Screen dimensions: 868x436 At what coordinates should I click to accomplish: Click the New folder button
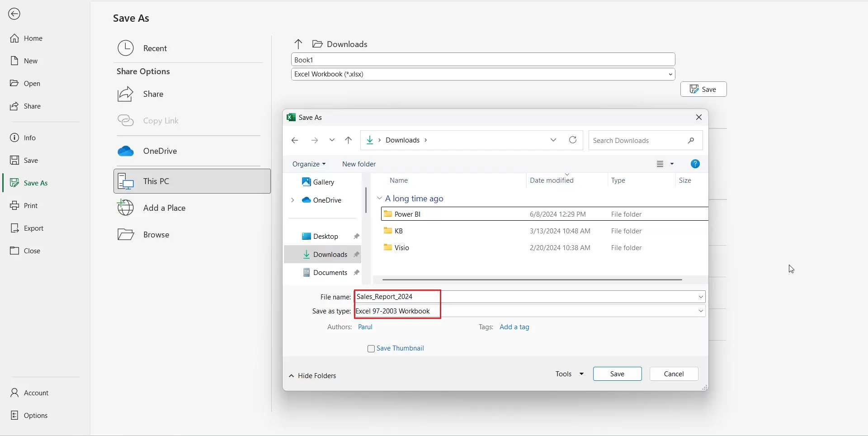coord(359,164)
